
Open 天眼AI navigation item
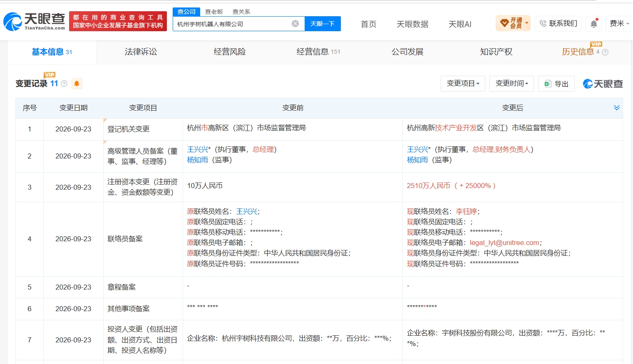coord(460,24)
